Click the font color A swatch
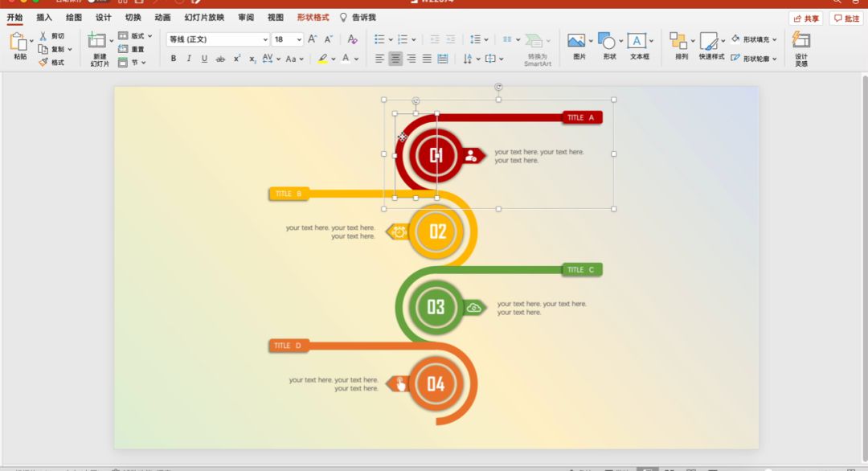 pos(346,58)
